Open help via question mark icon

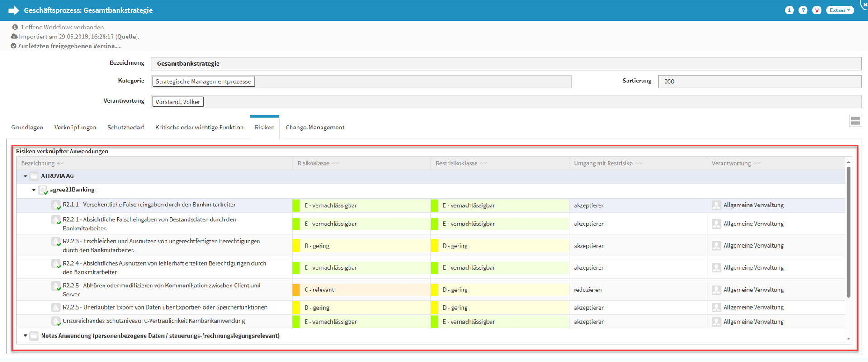click(803, 10)
